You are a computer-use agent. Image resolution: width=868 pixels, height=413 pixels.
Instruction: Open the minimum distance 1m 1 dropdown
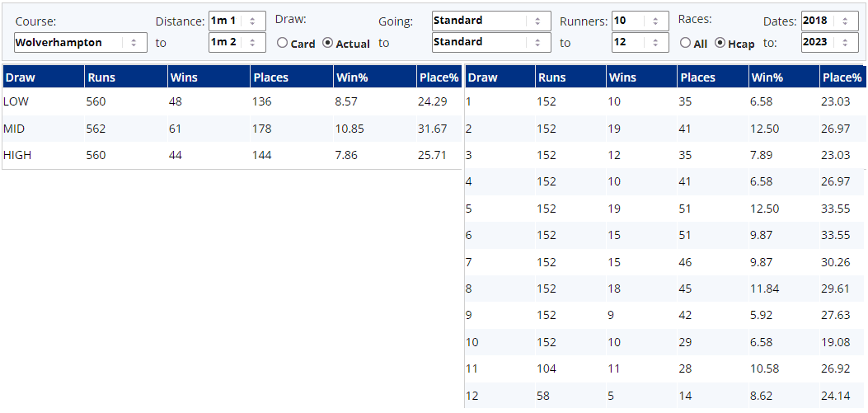click(x=237, y=21)
